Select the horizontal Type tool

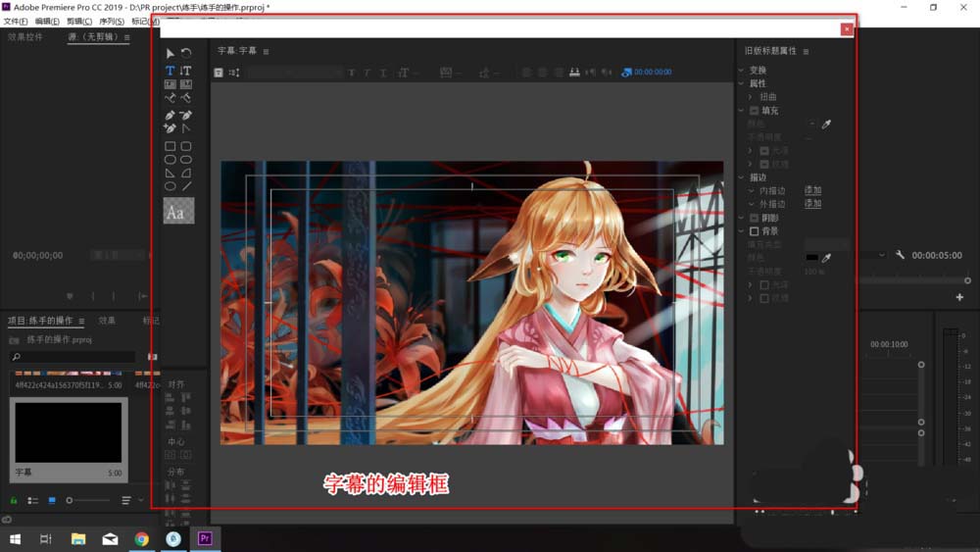170,71
